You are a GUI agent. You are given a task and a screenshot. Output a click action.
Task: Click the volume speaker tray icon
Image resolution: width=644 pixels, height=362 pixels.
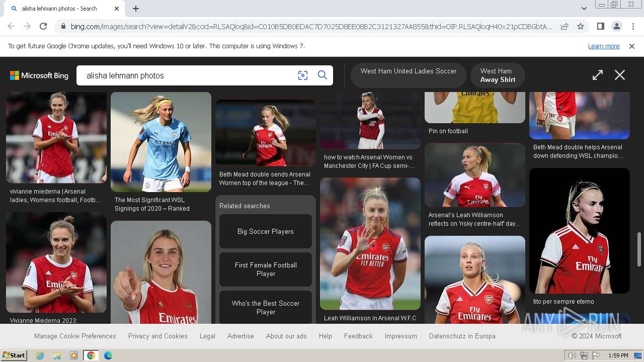point(572,355)
